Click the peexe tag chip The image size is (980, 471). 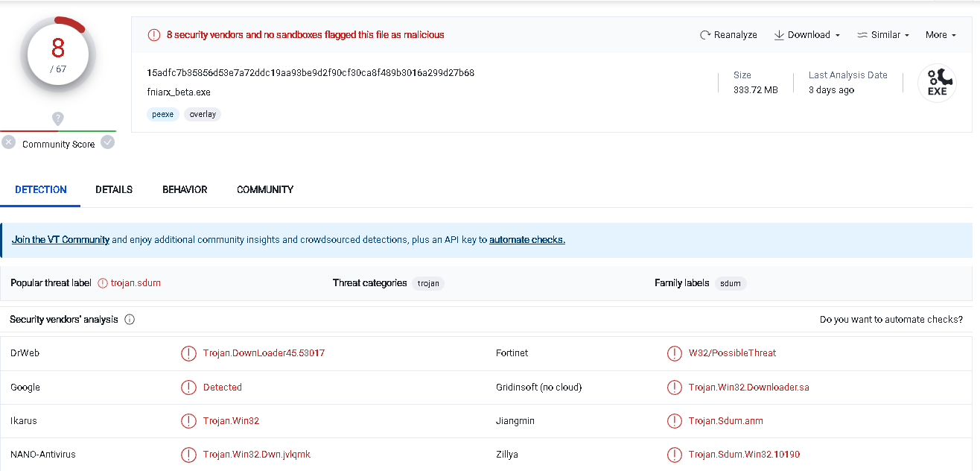[163, 115]
